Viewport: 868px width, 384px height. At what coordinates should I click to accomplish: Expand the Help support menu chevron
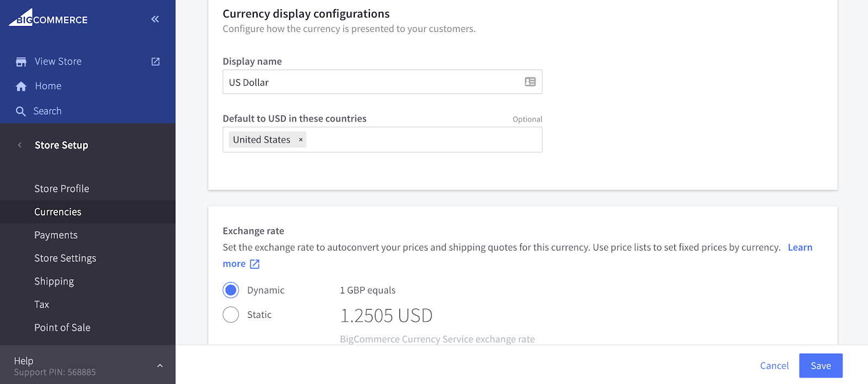point(160,366)
